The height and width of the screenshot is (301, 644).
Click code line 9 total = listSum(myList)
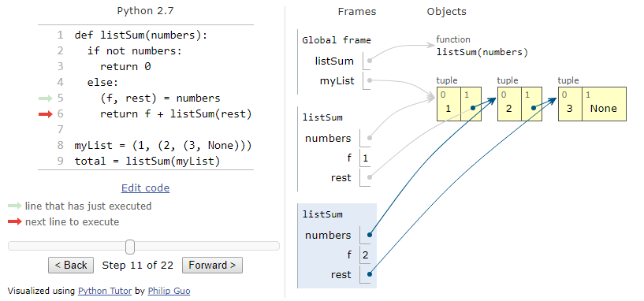coord(147,162)
